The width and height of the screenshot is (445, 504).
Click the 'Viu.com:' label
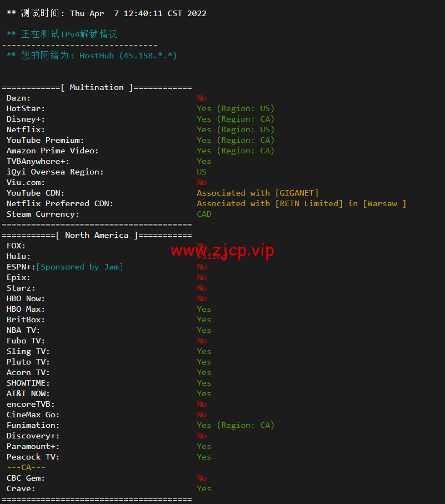point(26,183)
